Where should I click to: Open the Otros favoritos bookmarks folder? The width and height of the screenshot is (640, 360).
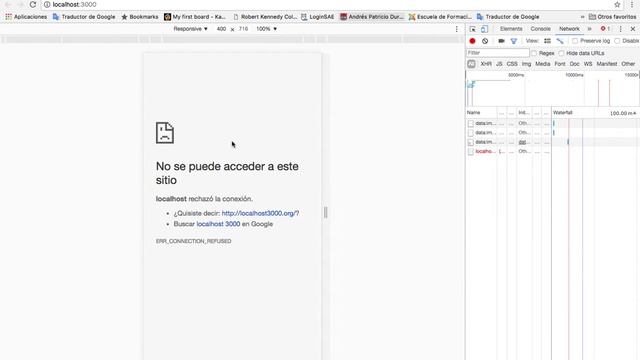click(612, 17)
